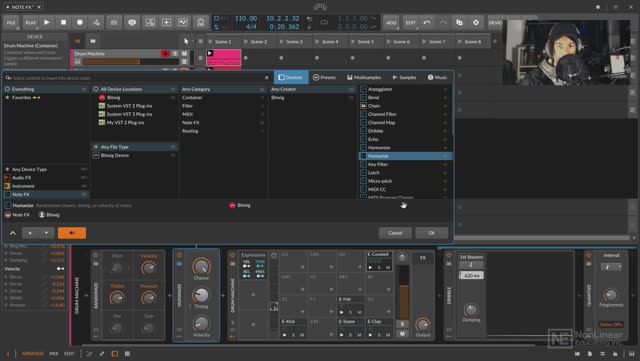
Task: Open the Quantize Interval dropdown
Action: point(611,267)
